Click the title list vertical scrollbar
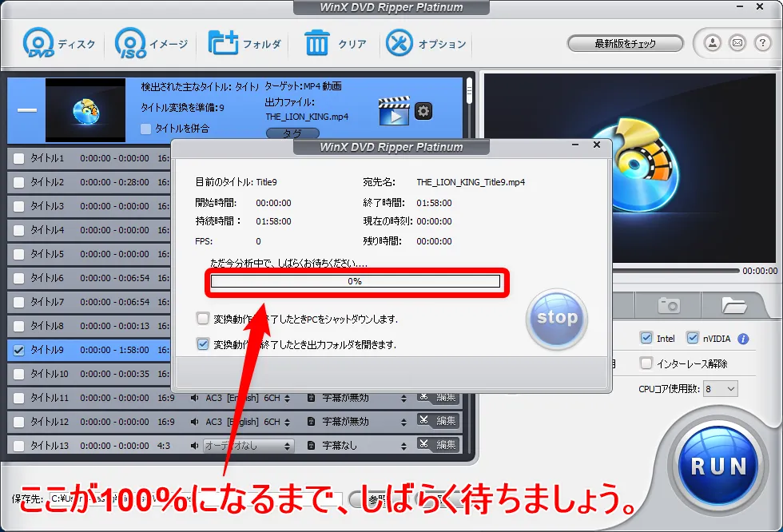The width and height of the screenshot is (783, 532). [469, 91]
